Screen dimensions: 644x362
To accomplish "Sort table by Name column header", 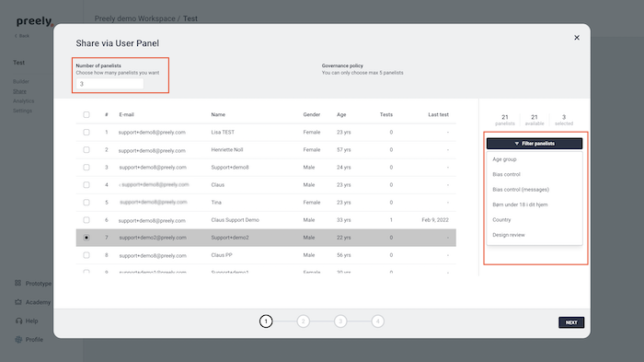I will [x=218, y=115].
